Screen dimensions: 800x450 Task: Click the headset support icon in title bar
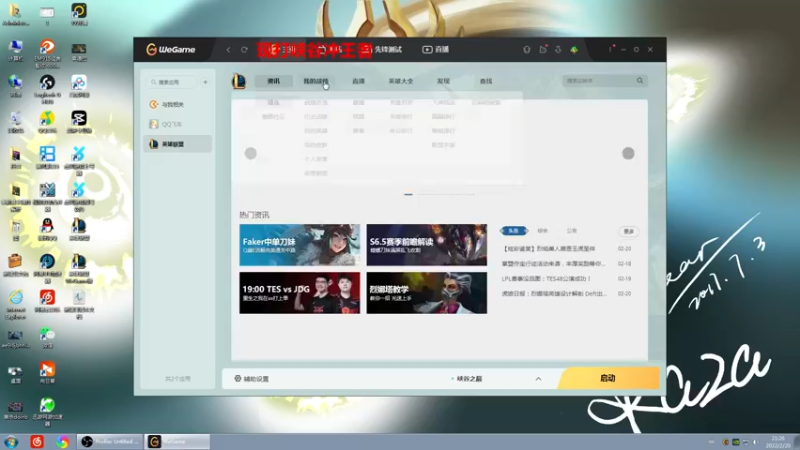(x=527, y=49)
